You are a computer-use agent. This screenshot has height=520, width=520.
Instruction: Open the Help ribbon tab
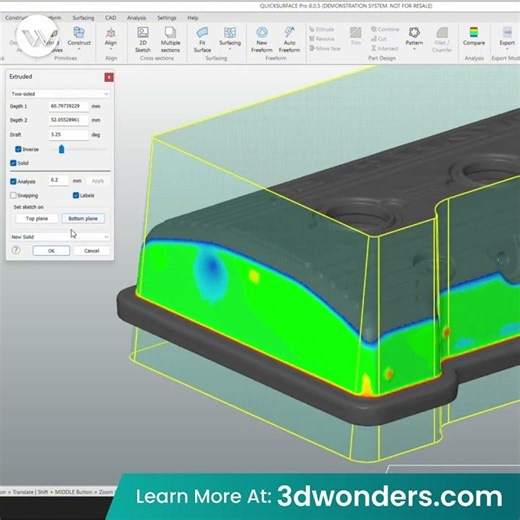pyautogui.click(x=193, y=18)
